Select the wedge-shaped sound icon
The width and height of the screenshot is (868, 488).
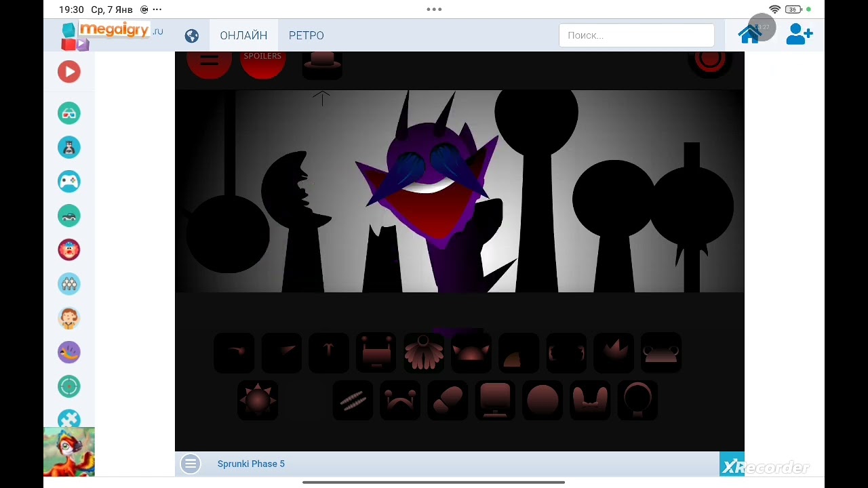[281, 352]
